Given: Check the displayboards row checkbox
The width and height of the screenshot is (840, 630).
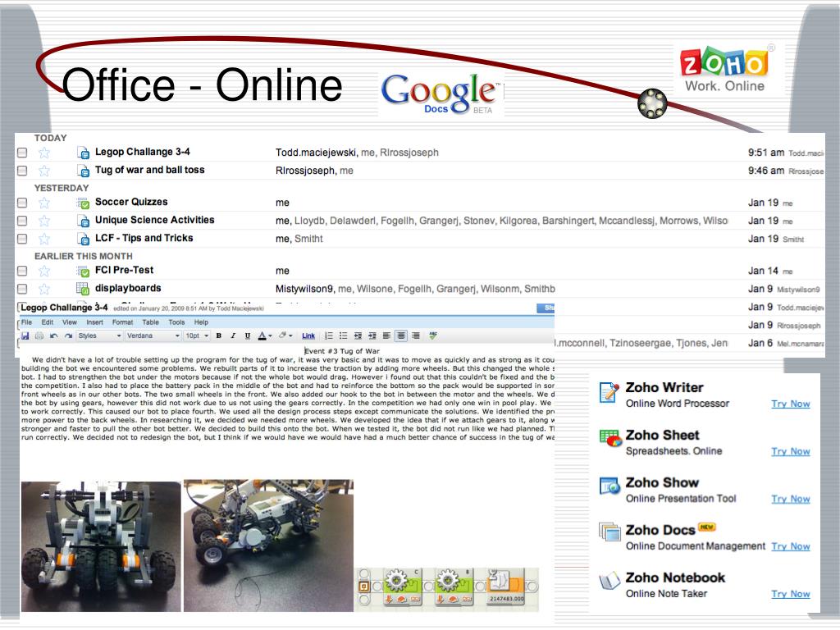Looking at the screenshot, I should click(22, 289).
